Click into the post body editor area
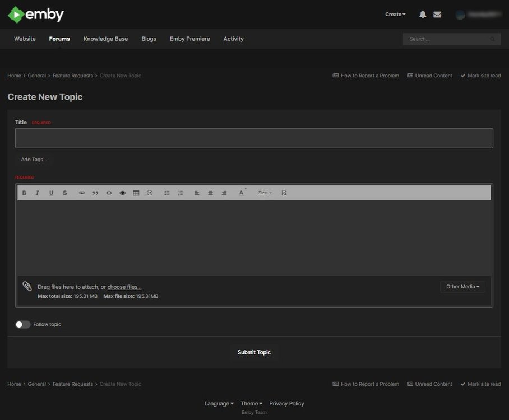Screen dimensions: 509x420 pos(254,238)
